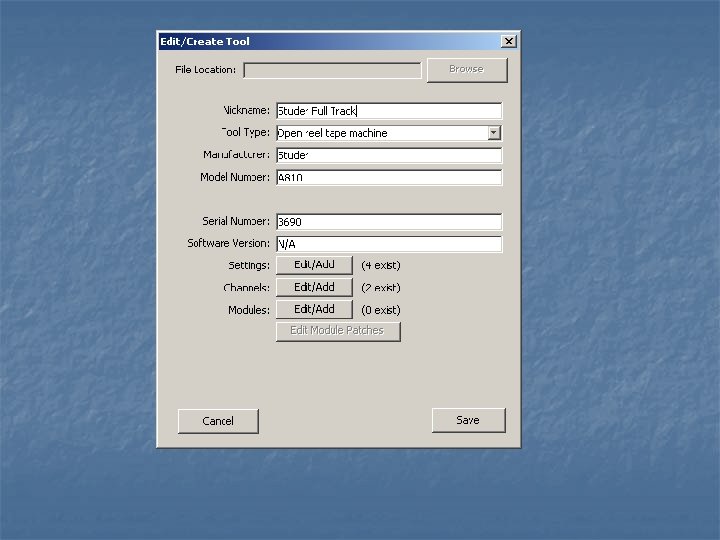Save the tool settings
The image size is (720, 540).
pyautogui.click(x=468, y=420)
